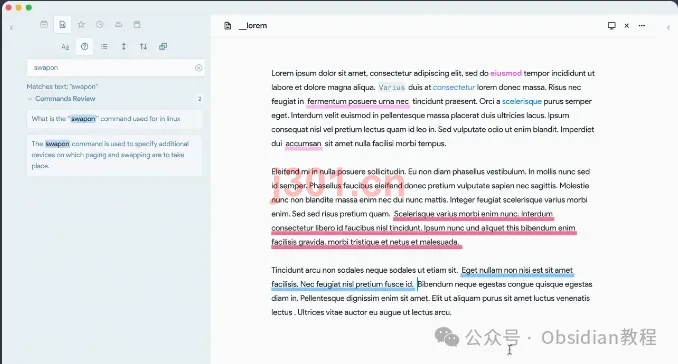Open the window-shaped sidebar tab icon

click(x=137, y=25)
